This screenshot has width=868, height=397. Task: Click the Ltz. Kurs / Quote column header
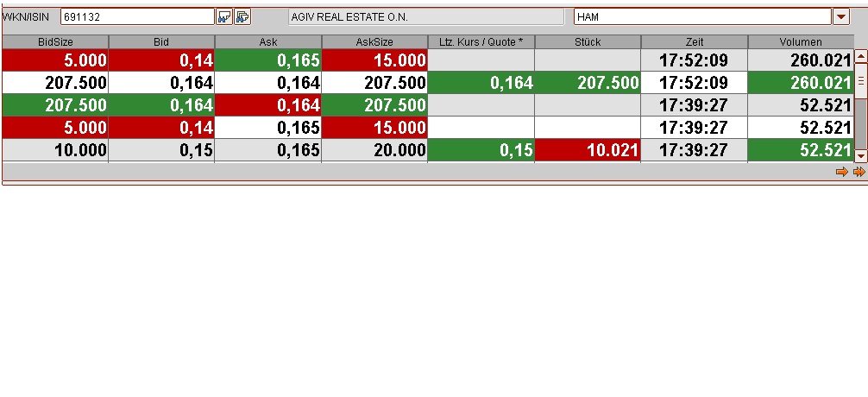pyautogui.click(x=481, y=42)
